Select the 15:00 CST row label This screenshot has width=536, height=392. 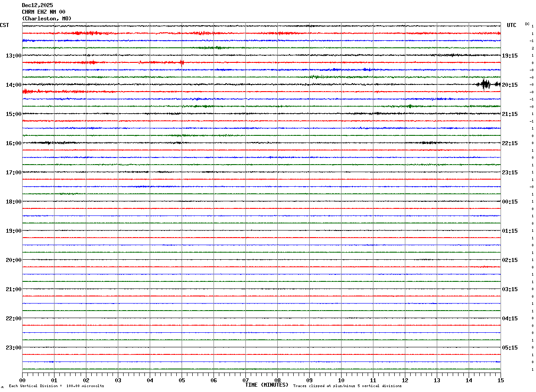tap(14, 114)
